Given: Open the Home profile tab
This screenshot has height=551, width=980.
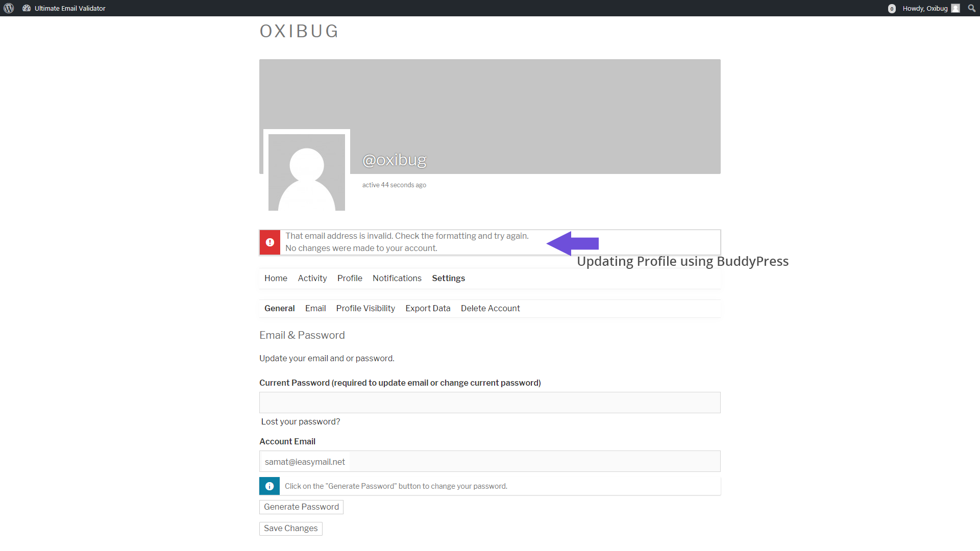Looking at the screenshot, I should pyautogui.click(x=276, y=278).
